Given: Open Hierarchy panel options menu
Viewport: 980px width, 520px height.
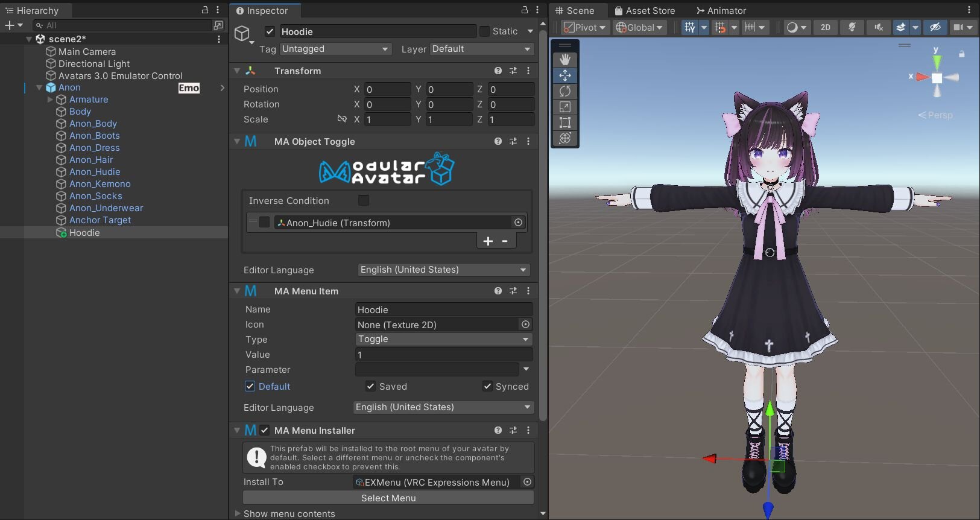Looking at the screenshot, I should 218,10.
